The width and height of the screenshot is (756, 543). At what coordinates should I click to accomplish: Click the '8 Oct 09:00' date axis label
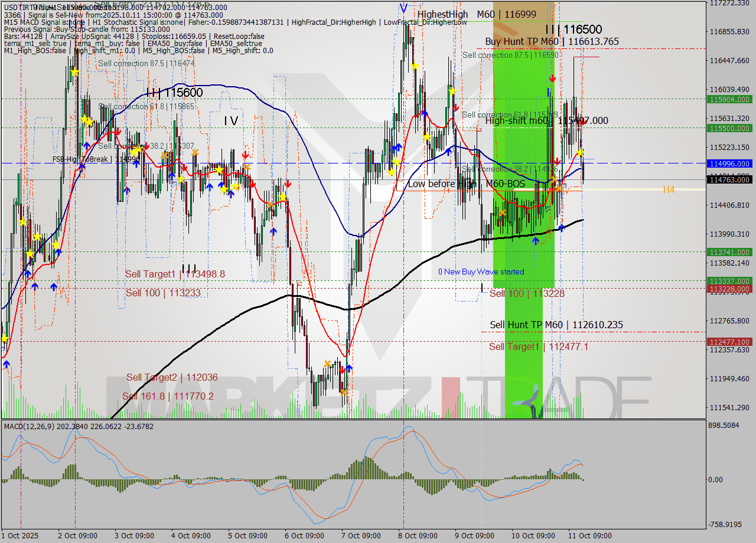418,535
